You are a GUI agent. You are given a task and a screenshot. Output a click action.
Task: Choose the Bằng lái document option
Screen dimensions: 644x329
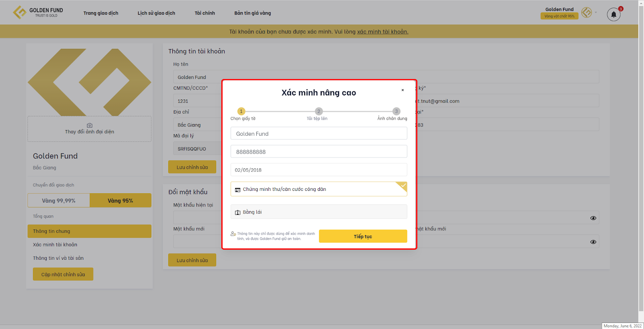pyautogui.click(x=319, y=212)
